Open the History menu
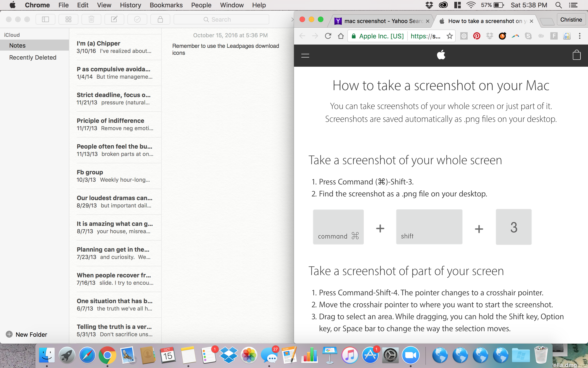The image size is (588, 368). point(130,5)
